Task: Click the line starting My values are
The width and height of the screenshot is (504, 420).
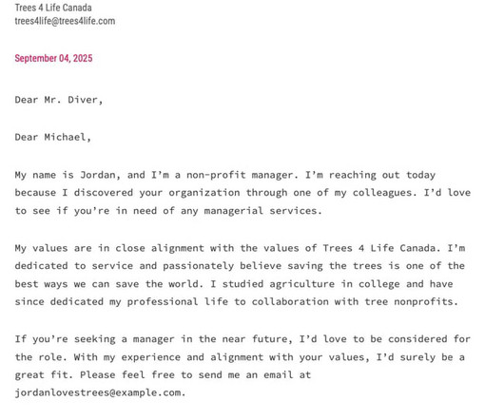Action: tap(240, 248)
